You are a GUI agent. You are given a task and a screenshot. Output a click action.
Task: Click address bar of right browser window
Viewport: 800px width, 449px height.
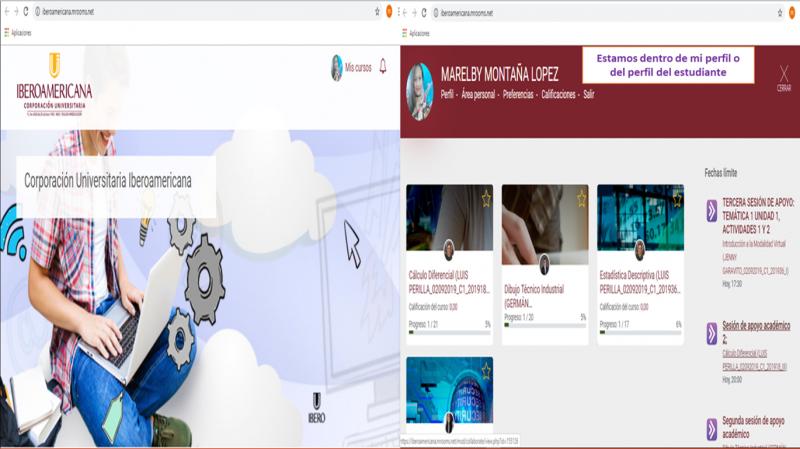tap(607, 13)
